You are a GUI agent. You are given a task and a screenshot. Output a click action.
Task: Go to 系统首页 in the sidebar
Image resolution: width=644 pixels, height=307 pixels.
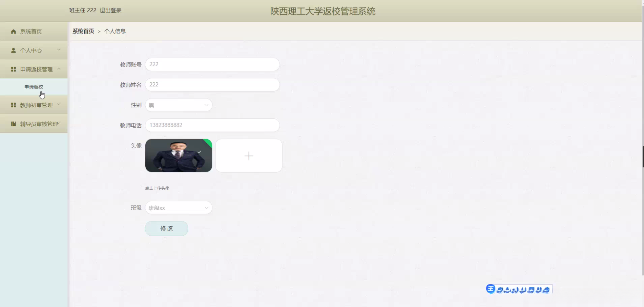(34, 32)
